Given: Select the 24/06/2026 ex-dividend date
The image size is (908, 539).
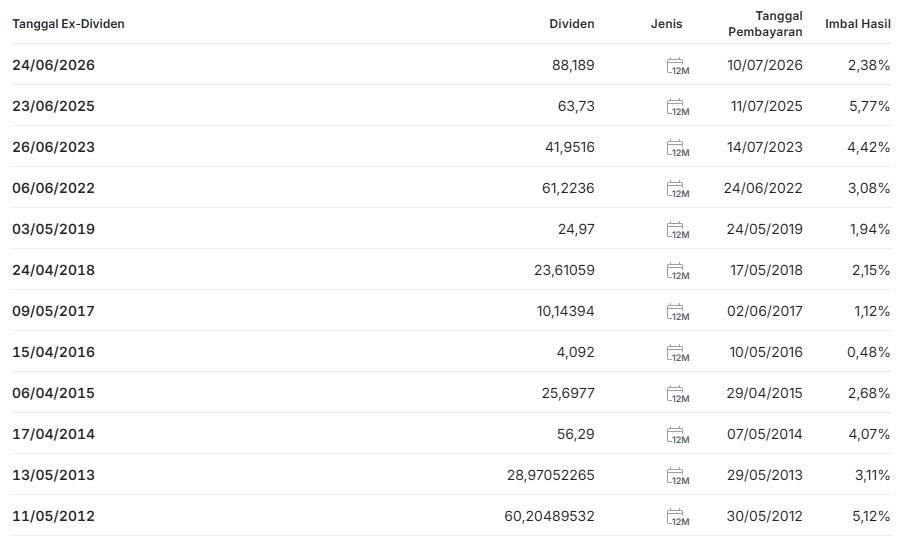Looking at the screenshot, I should [53, 65].
